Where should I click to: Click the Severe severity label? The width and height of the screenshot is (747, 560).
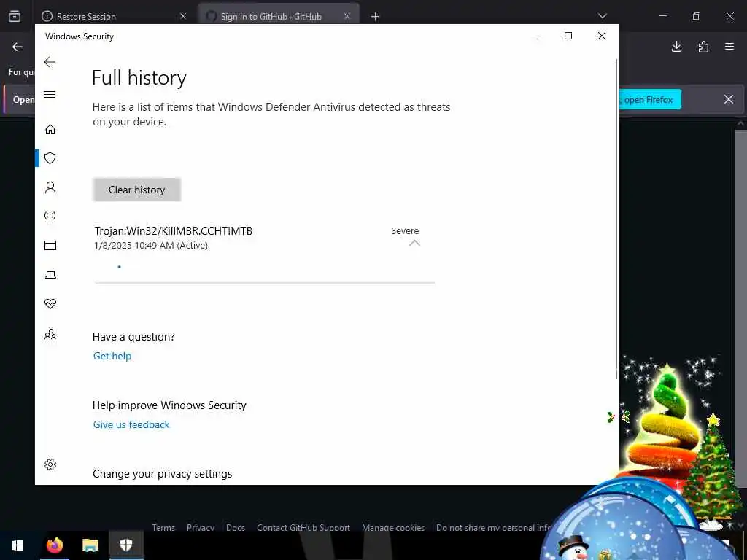(405, 231)
